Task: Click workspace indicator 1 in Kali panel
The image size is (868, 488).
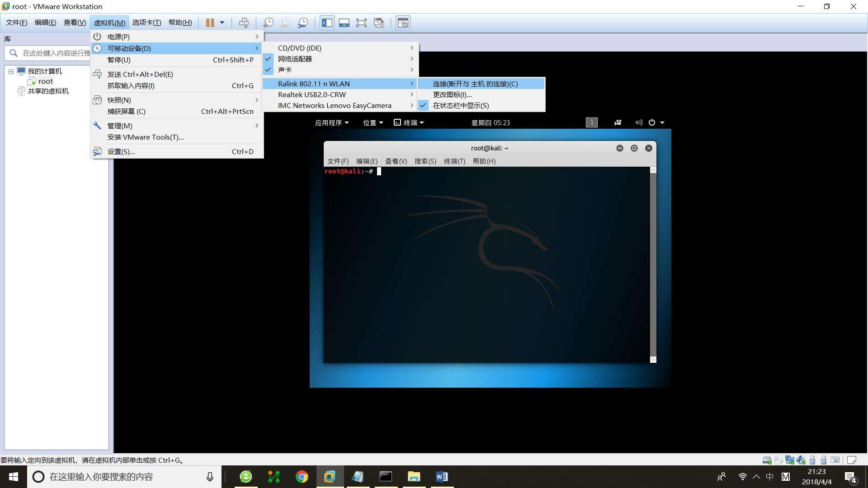Action: pyautogui.click(x=591, y=122)
